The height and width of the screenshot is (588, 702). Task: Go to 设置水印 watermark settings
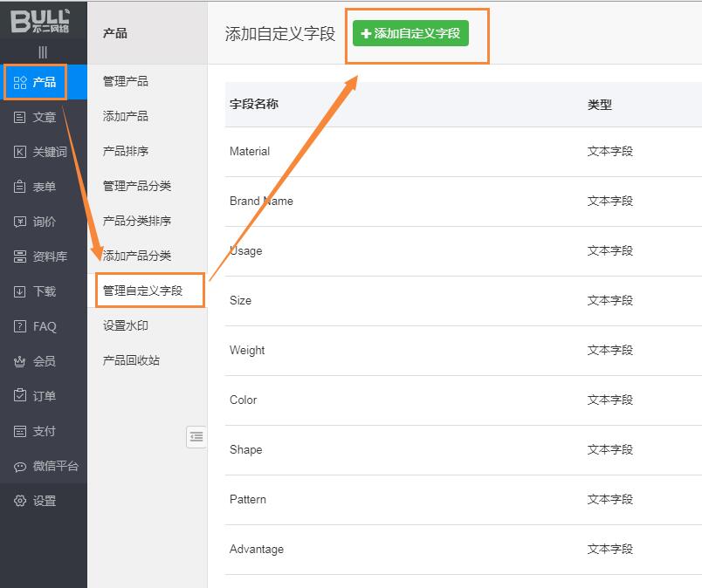(126, 325)
